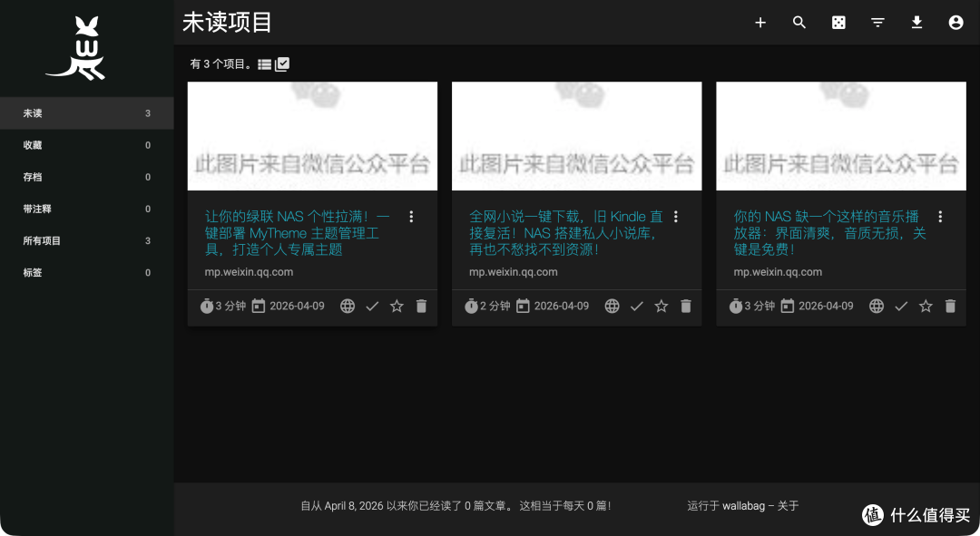980x536 pixels.
Task: Open original URL globe on MyTheme card
Action: point(348,307)
